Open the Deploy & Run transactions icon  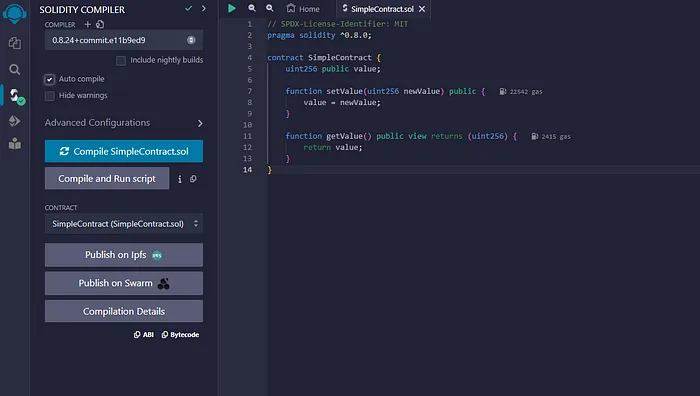pos(15,121)
